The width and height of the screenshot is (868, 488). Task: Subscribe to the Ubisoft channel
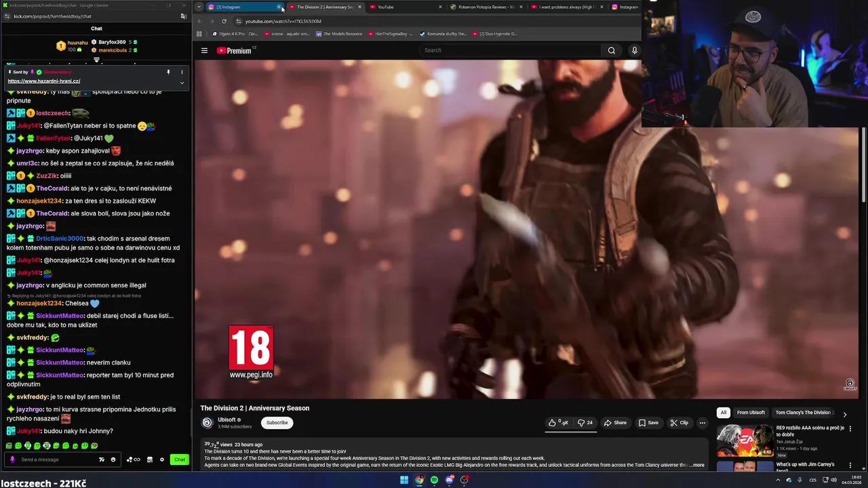click(277, 422)
